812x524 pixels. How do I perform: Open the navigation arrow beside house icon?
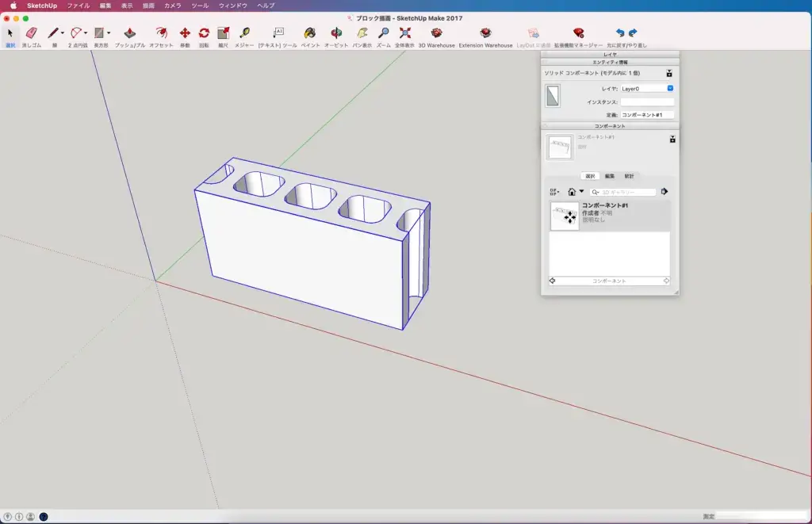click(x=581, y=191)
